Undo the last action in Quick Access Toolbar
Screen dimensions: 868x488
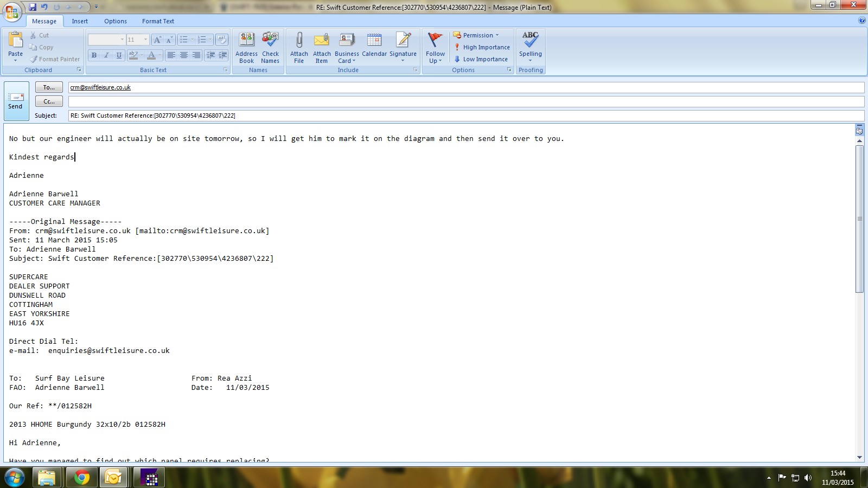44,7
